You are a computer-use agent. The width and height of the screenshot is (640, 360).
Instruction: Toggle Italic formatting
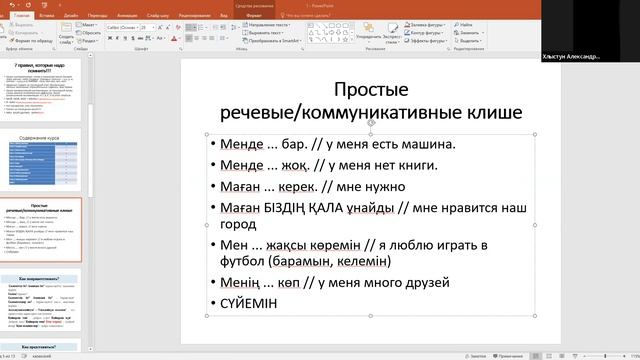pyautogui.click(x=118, y=38)
